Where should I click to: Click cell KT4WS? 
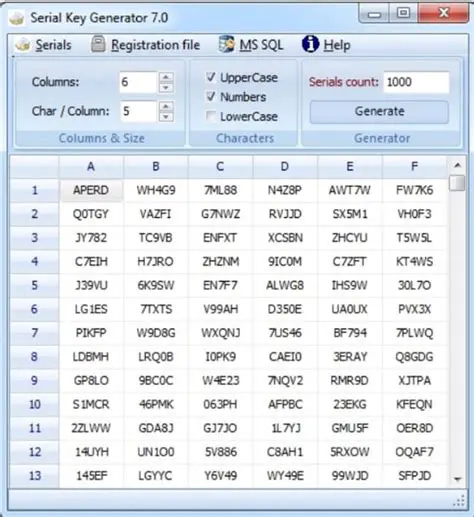click(x=414, y=262)
